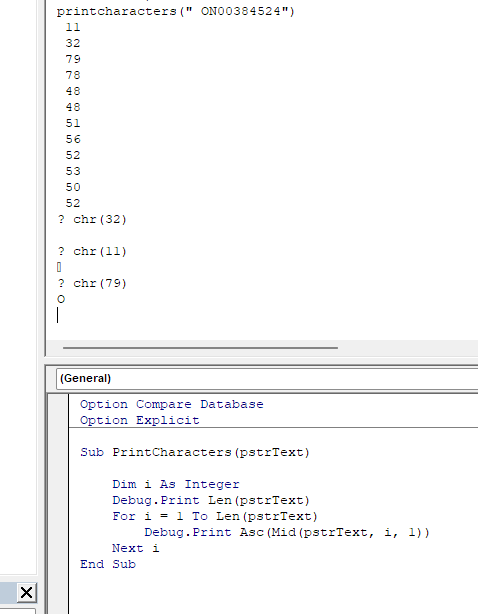Viewport: 478px width, 614px height.
Task: Click the For i = 1 To Len(pstrText) line
Action: point(215,516)
